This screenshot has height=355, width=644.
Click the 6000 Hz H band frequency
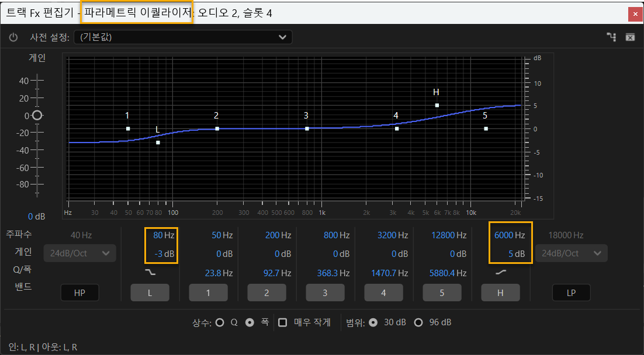click(x=510, y=235)
